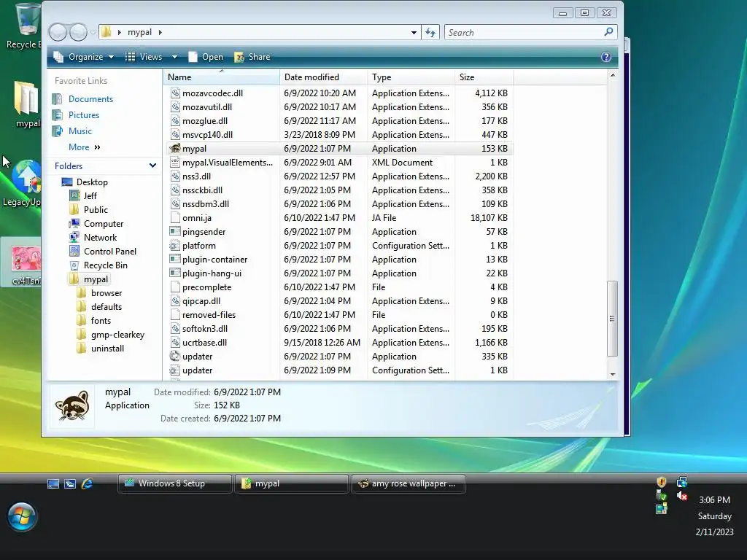
Task: Select the nss3.dll file row
Action: (340, 176)
